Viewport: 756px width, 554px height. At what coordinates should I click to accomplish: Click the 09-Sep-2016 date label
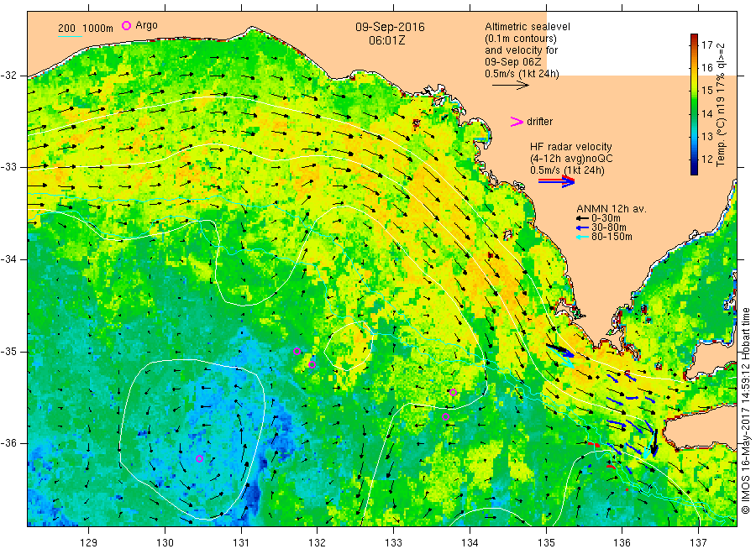(x=390, y=27)
